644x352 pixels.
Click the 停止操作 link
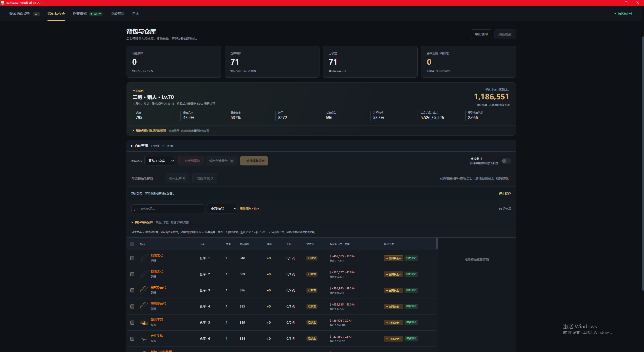click(x=505, y=194)
